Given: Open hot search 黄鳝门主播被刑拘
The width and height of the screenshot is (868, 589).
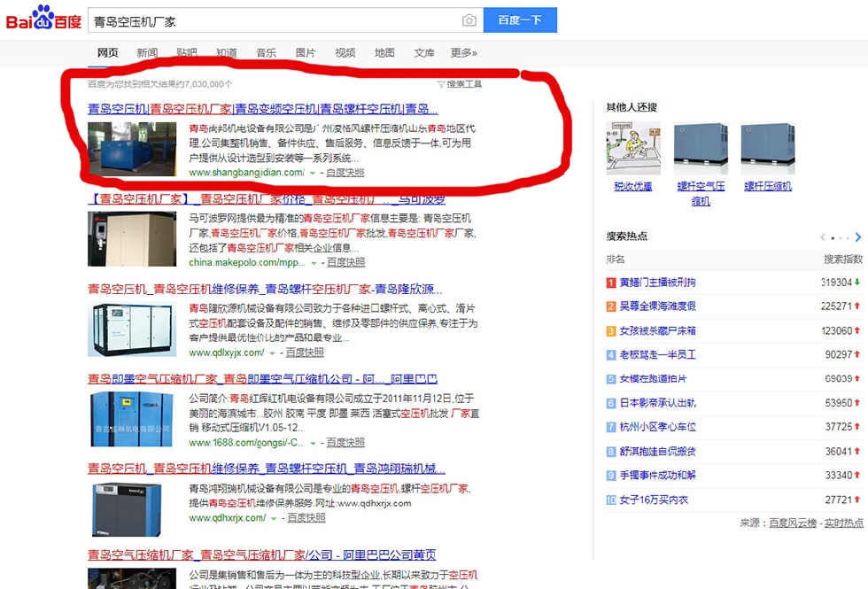Looking at the screenshot, I should pos(657,283).
